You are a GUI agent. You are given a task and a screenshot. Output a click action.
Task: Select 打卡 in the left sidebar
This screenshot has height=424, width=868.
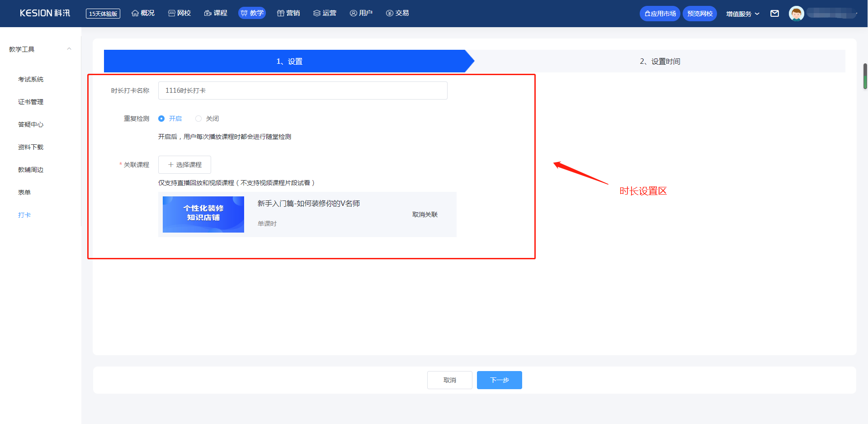(x=24, y=215)
